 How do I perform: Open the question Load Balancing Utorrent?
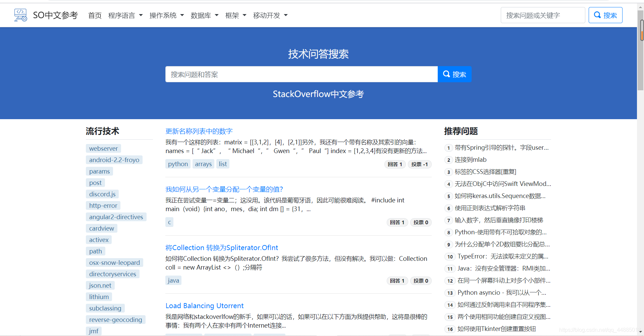pyautogui.click(x=204, y=305)
